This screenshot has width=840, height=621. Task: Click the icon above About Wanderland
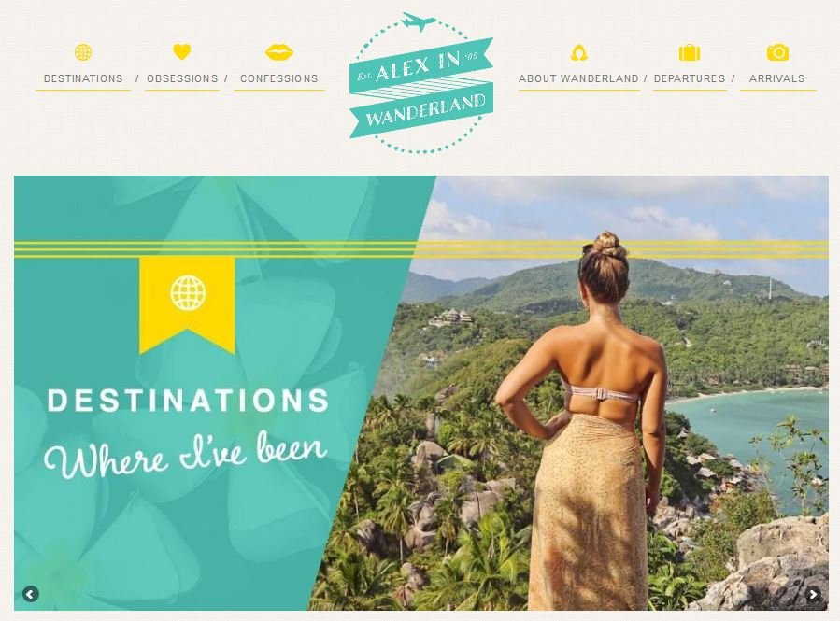[x=578, y=53]
